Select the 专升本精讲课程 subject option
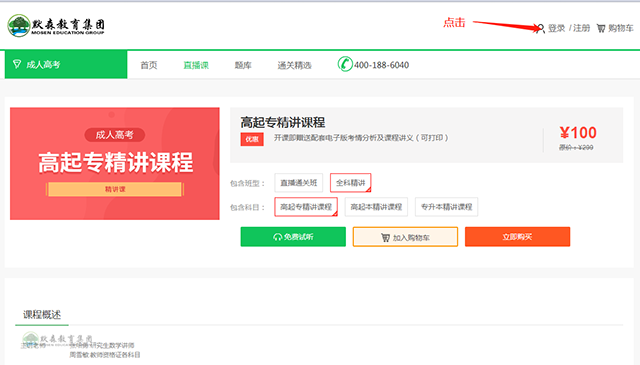 pos(447,207)
